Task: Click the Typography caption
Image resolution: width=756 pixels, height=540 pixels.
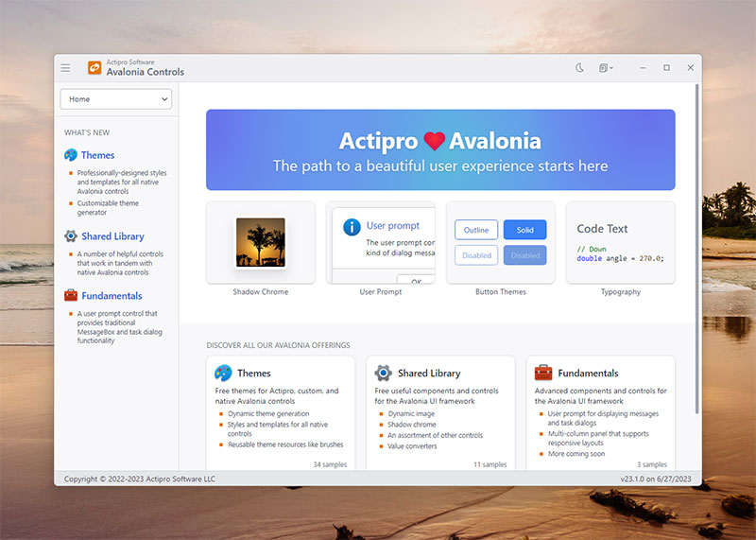Action: [621, 292]
